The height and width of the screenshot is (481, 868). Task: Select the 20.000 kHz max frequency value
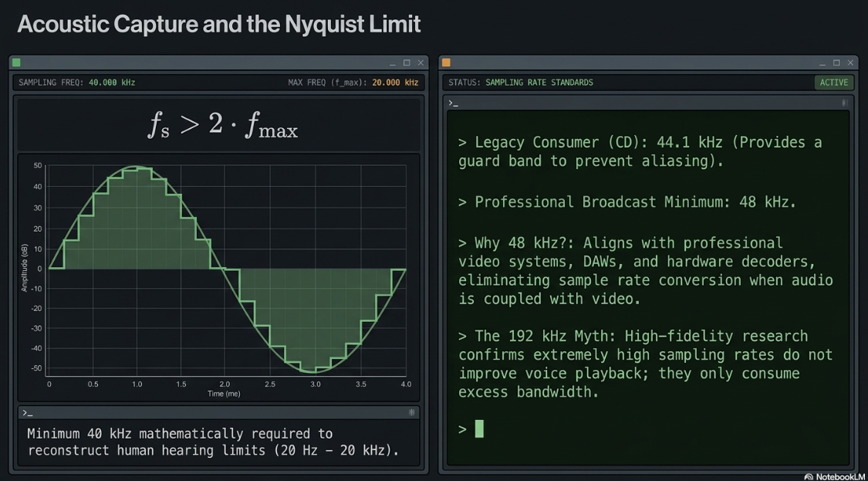(395, 83)
